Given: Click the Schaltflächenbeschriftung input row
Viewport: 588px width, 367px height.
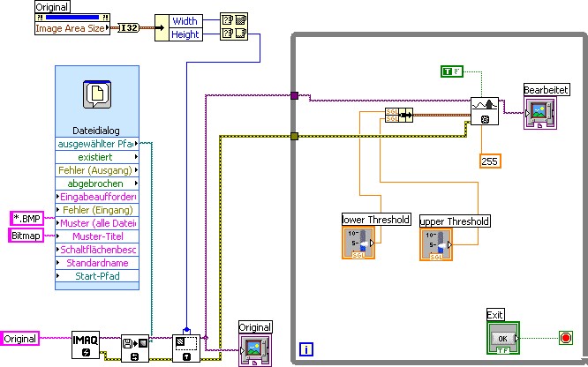Looking at the screenshot, I should (x=97, y=250).
